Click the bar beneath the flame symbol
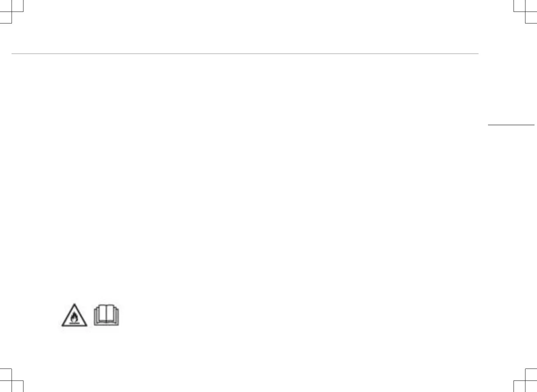This screenshot has width=537, height=392. (x=75, y=324)
